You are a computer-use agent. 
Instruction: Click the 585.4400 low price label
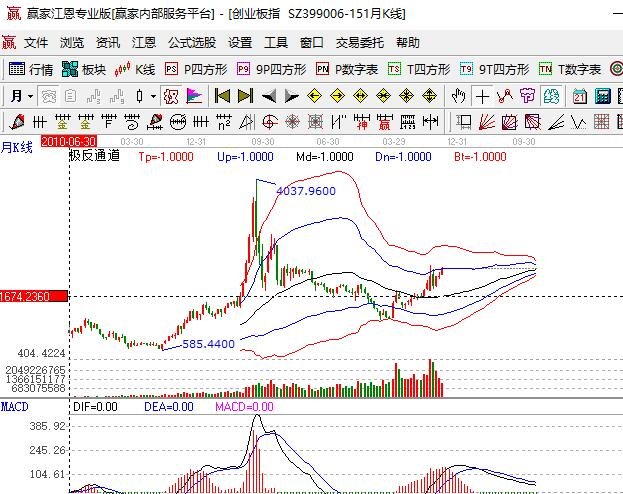[208, 344]
